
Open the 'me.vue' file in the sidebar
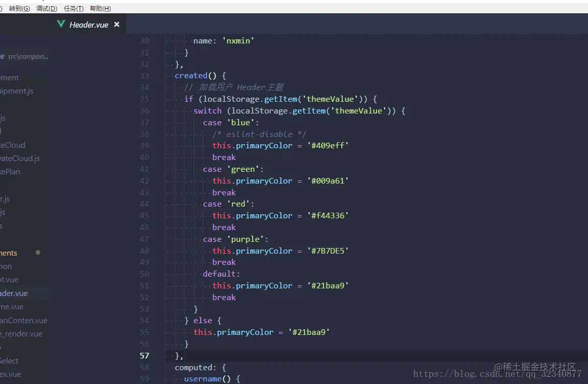12,307
